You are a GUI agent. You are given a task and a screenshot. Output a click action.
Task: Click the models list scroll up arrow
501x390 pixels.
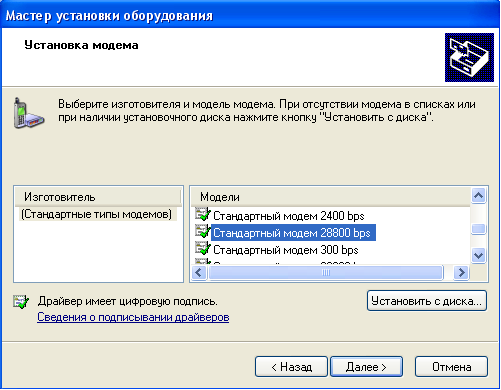click(x=478, y=196)
